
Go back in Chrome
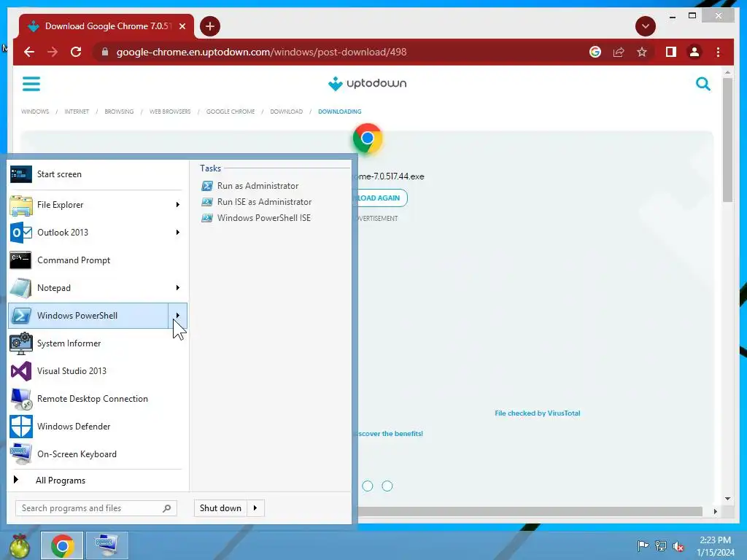click(x=29, y=52)
